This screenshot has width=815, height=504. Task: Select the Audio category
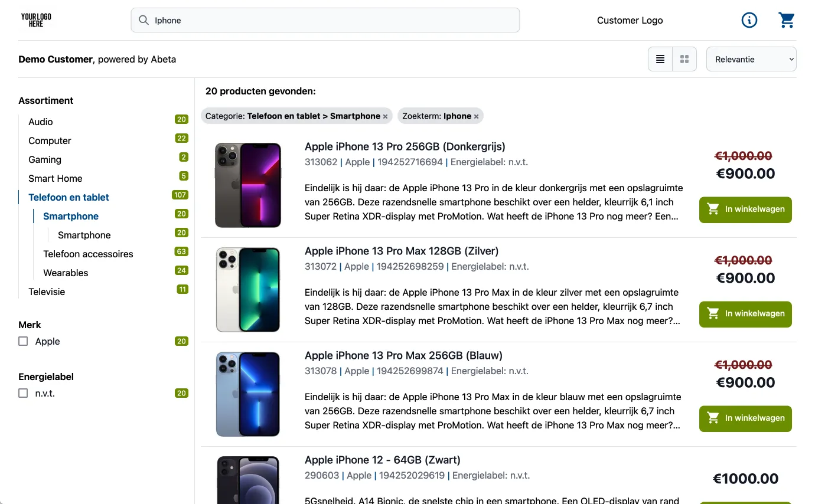pos(41,122)
